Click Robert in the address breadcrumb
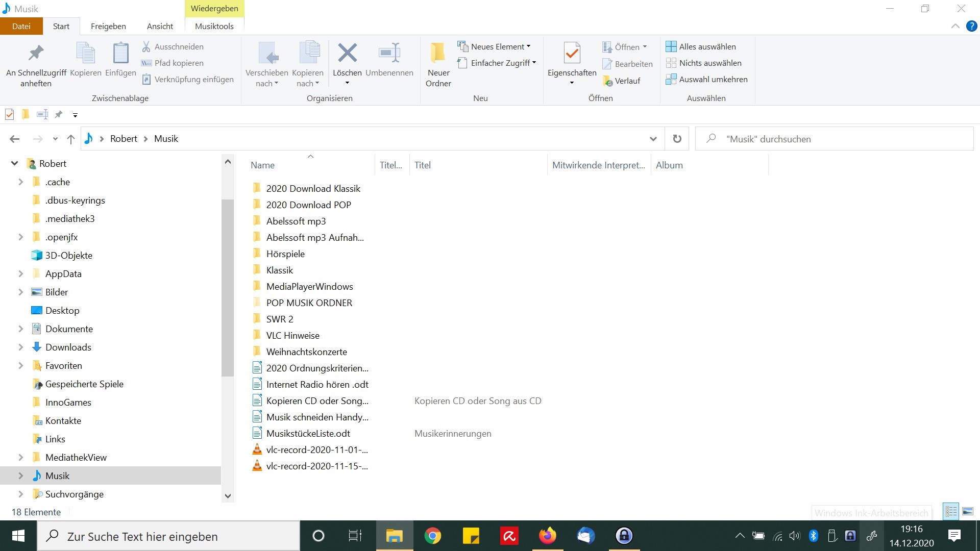Screen dimensions: 980x551 pos(124,139)
